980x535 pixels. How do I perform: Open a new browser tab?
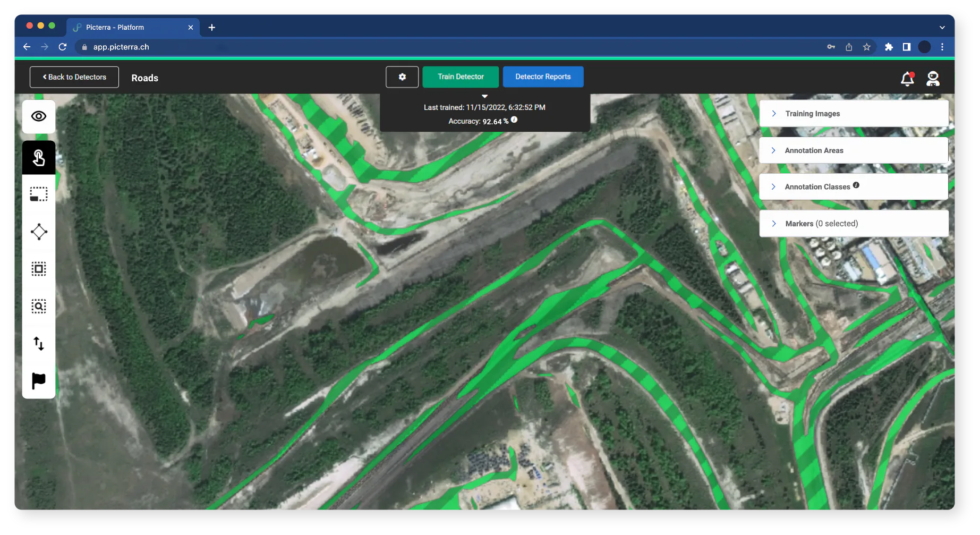click(212, 28)
